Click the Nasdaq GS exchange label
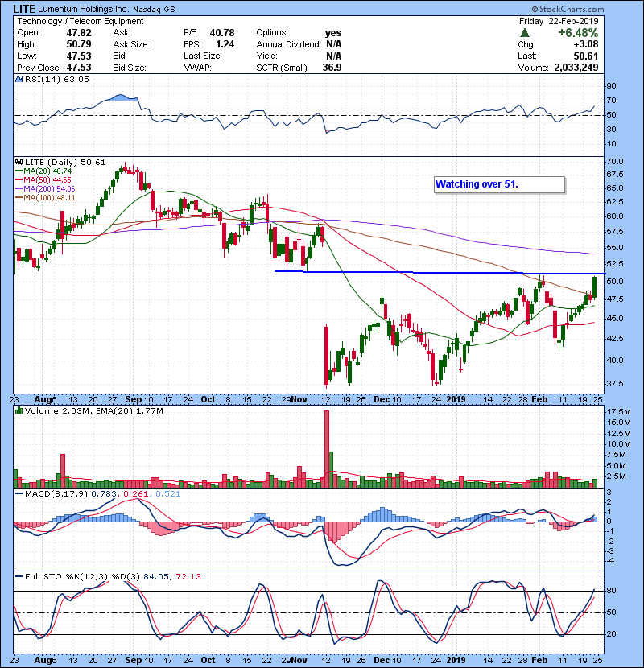The image size is (644, 668). 154,10
